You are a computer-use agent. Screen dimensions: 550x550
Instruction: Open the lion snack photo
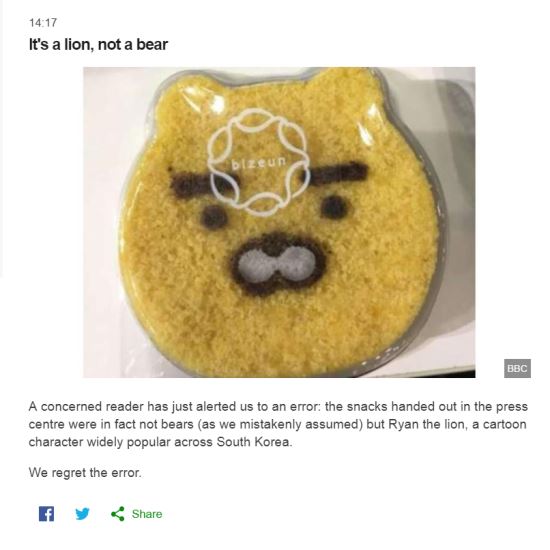[x=279, y=222]
